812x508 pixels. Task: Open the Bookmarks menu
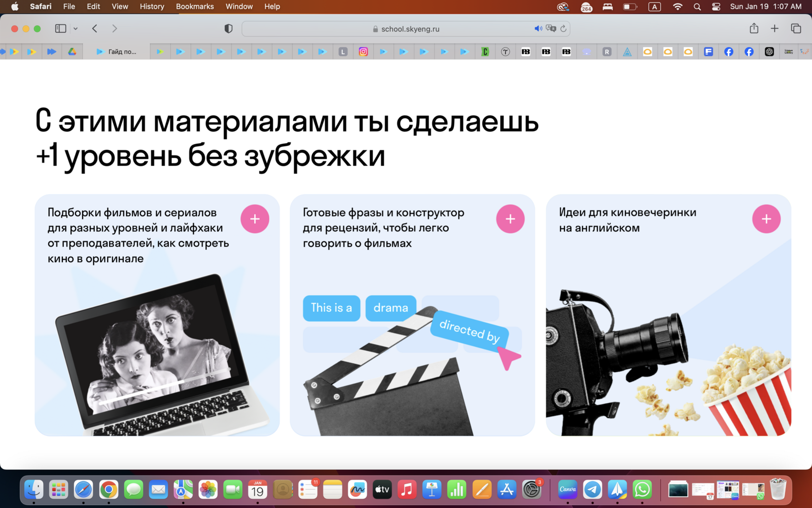[x=194, y=6]
